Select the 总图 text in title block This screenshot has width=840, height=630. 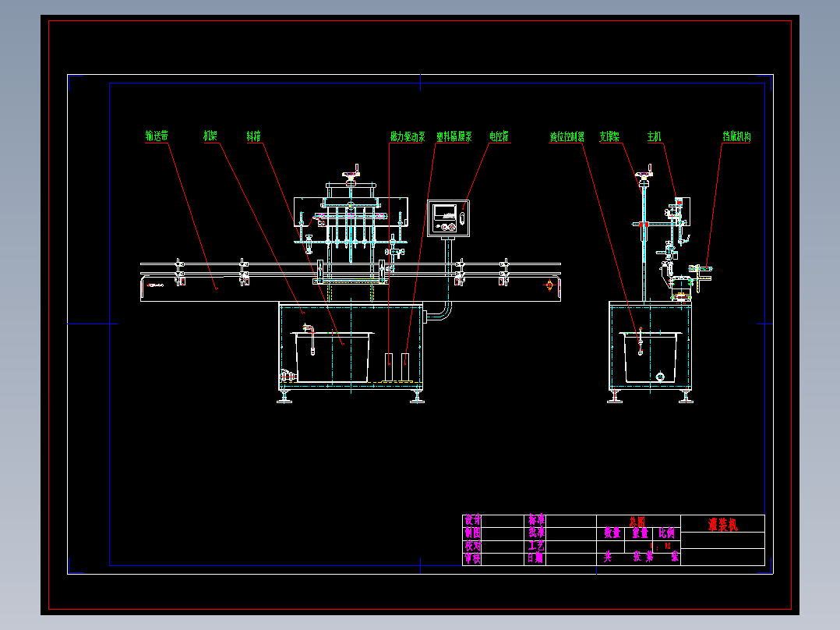click(637, 521)
